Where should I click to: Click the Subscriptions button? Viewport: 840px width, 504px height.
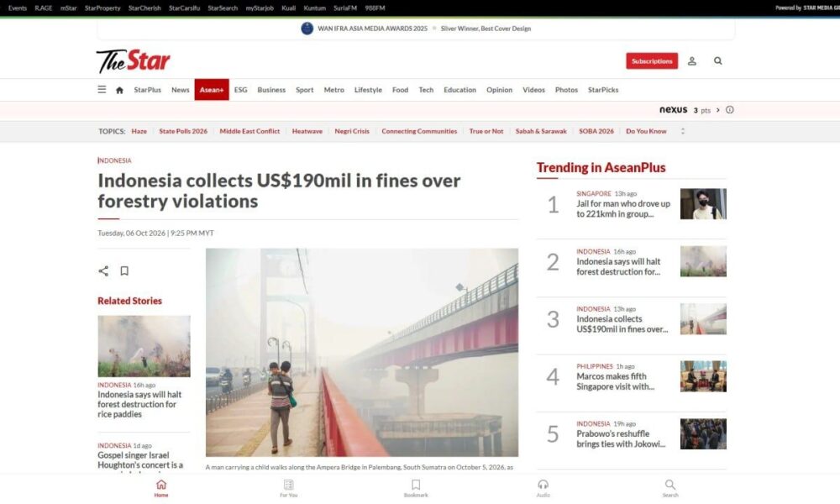(652, 61)
